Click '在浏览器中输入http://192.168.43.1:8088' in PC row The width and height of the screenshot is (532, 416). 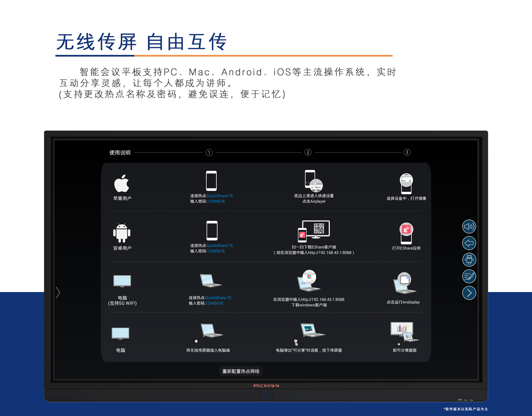(x=309, y=300)
